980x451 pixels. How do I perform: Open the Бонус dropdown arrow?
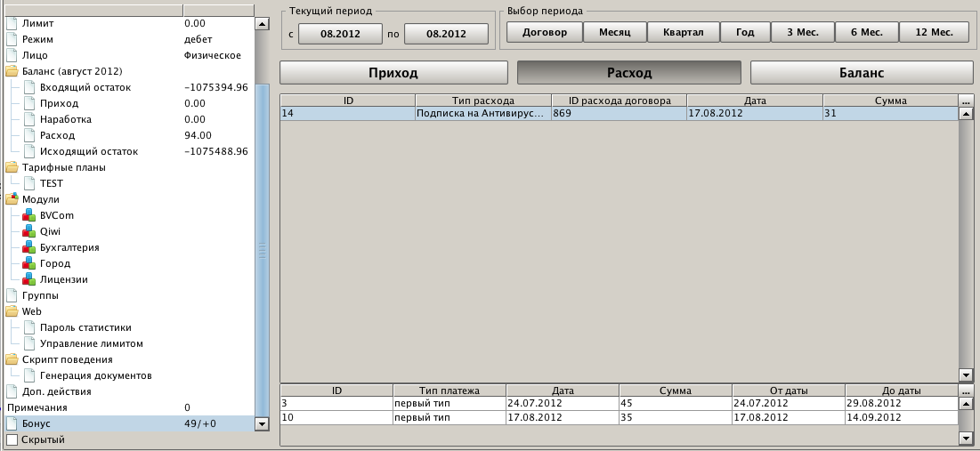262,424
